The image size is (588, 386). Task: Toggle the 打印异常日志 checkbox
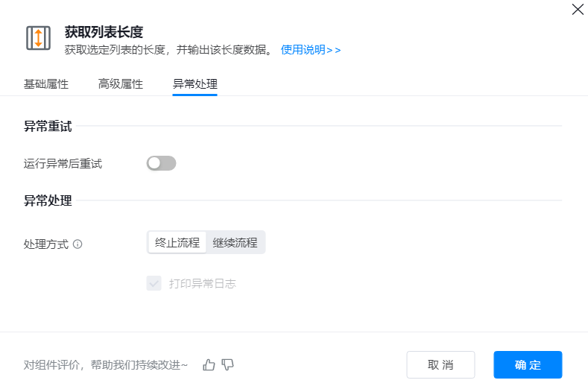pyautogui.click(x=154, y=283)
